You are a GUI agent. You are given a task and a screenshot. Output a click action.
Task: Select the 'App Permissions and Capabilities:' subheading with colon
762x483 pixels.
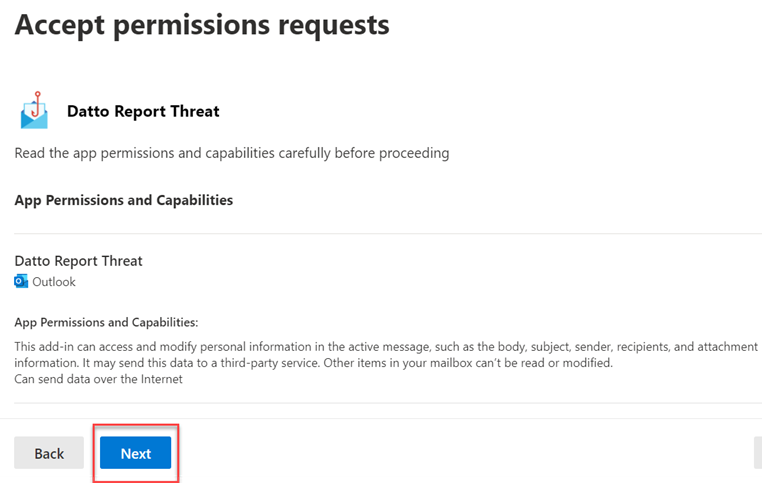pos(106,322)
